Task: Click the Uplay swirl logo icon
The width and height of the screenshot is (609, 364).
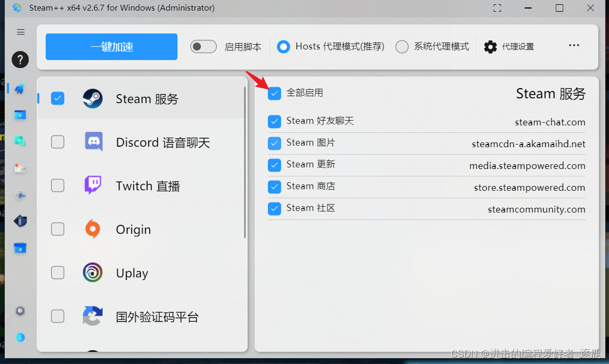Action: point(93,272)
